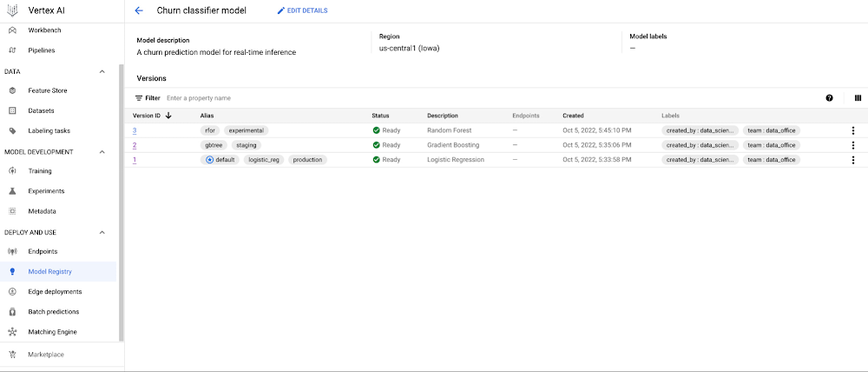Click the Marketplace cart icon
Viewport: 868px width, 372px height.
coord(12,355)
